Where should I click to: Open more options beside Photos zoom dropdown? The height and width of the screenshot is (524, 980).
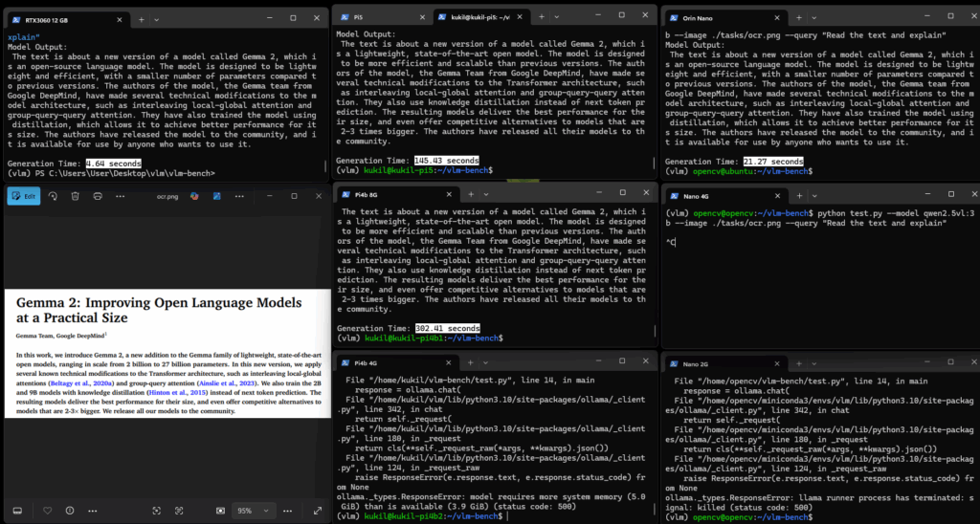point(285,511)
